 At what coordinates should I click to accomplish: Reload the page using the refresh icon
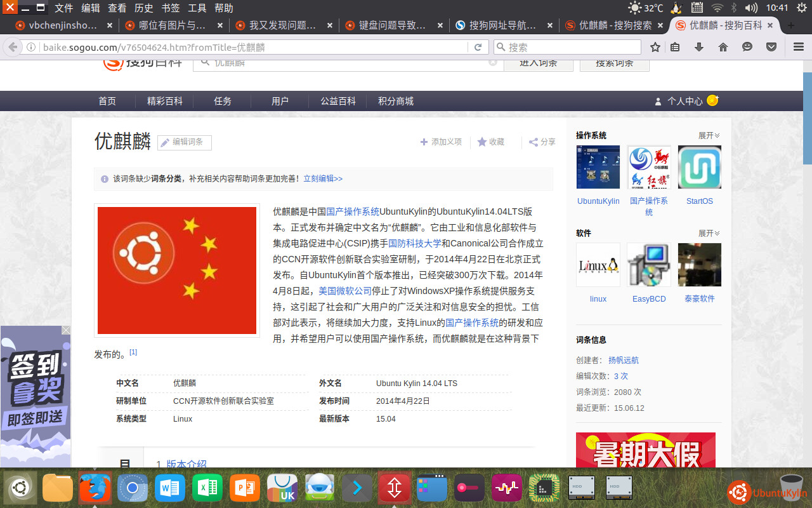point(478,47)
